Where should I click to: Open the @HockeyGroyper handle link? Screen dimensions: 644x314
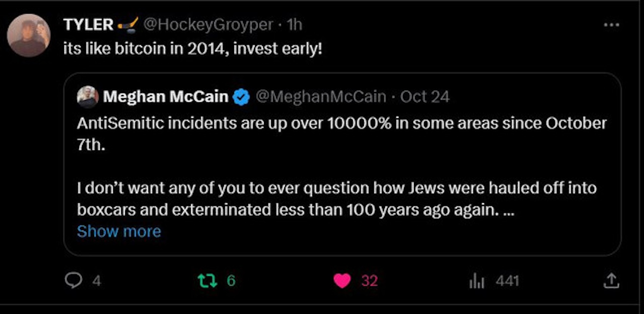click(208, 25)
